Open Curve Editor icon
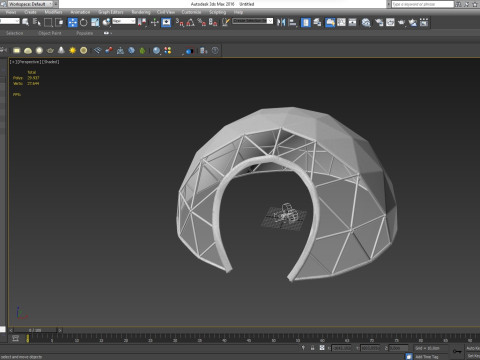This screenshot has height=360, width=480. click(341, 22)
